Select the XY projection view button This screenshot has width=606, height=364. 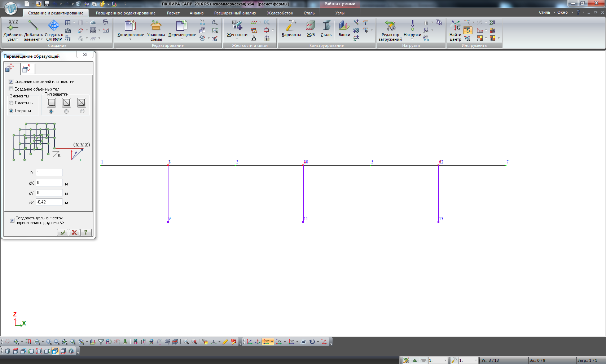click(279, 342)
